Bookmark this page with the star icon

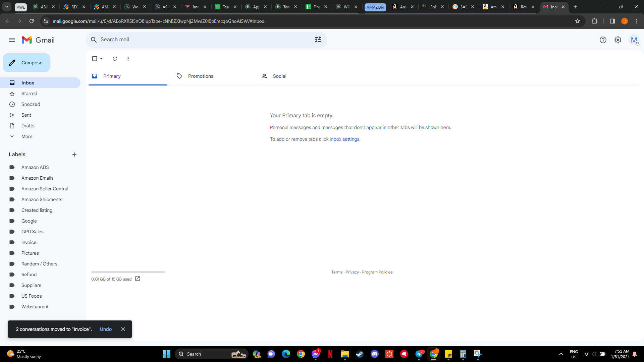[x=578, y=21]
